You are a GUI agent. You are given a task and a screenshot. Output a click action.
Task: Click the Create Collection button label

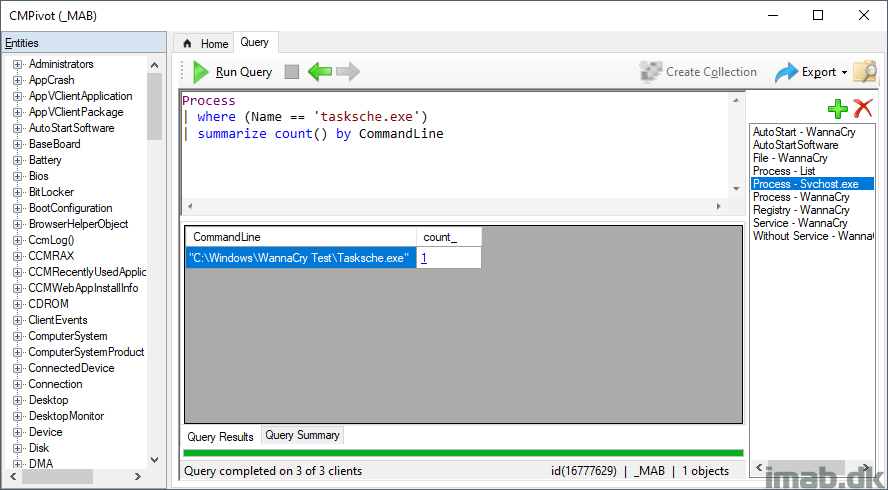coord(711,72)
